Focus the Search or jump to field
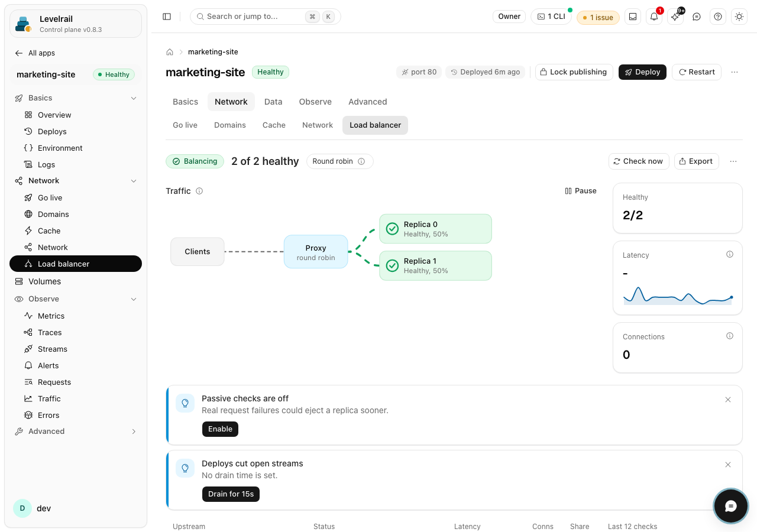 [266, 17]
